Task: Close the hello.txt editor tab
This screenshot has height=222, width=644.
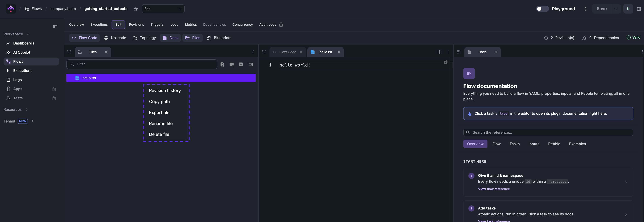Action: click(x=339, y=52)
